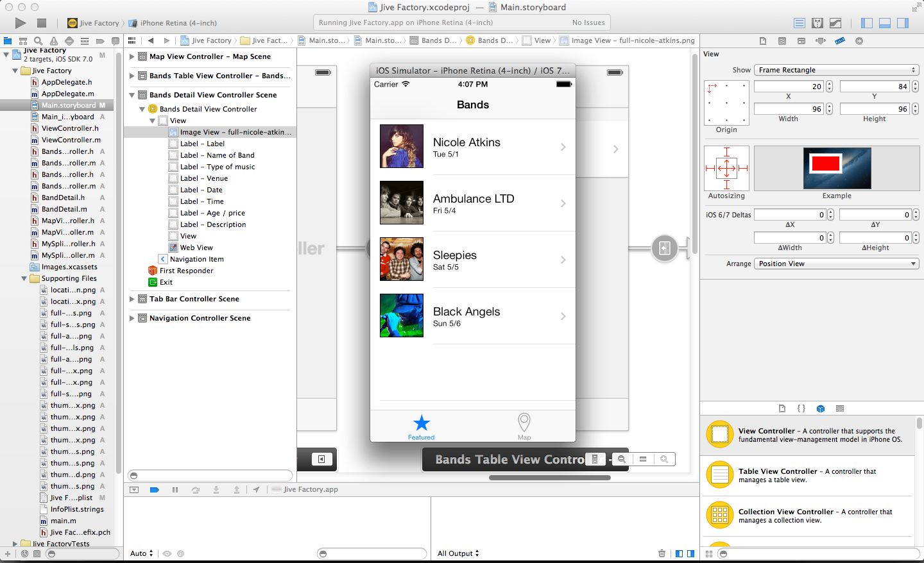924x563 pixels.
Task: Open the Find navigator magnifier icon
Action: click(x=38, y=41)
